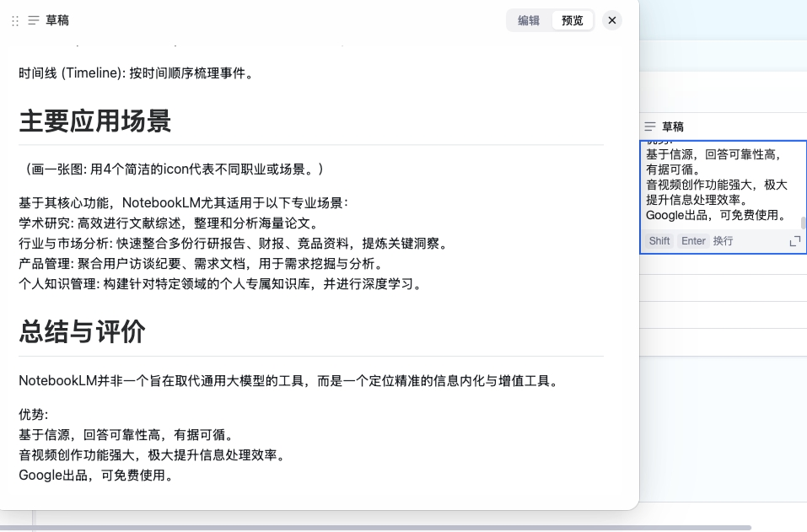This screenshot has height=532, width=807.
Task: Click the side editor's vertical scrollbar thumb
Action: coord(803,223)
